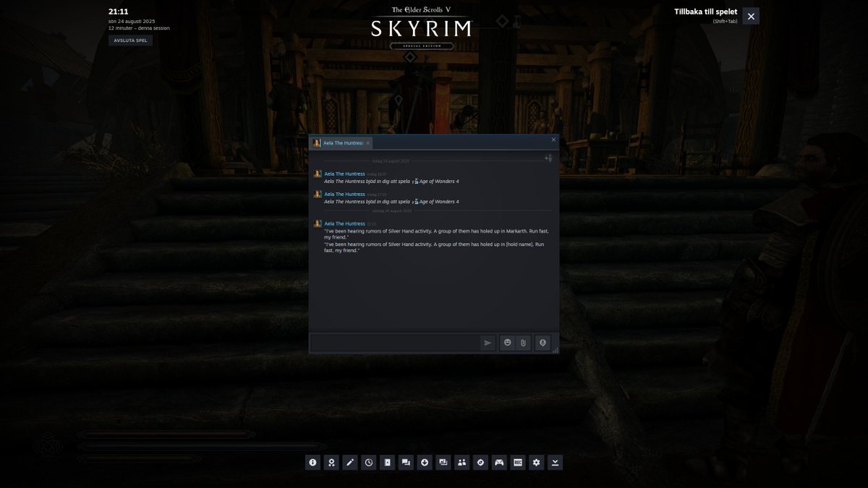Click the AVSLUTA SPEL button
Viewport: 868px width, 488px height.
coord(130,40)
